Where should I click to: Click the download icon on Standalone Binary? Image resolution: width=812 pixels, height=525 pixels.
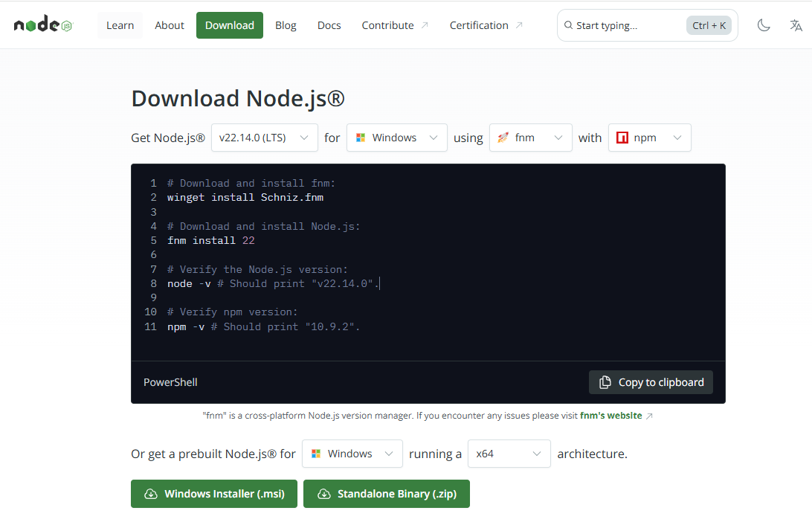coord(323,494)
